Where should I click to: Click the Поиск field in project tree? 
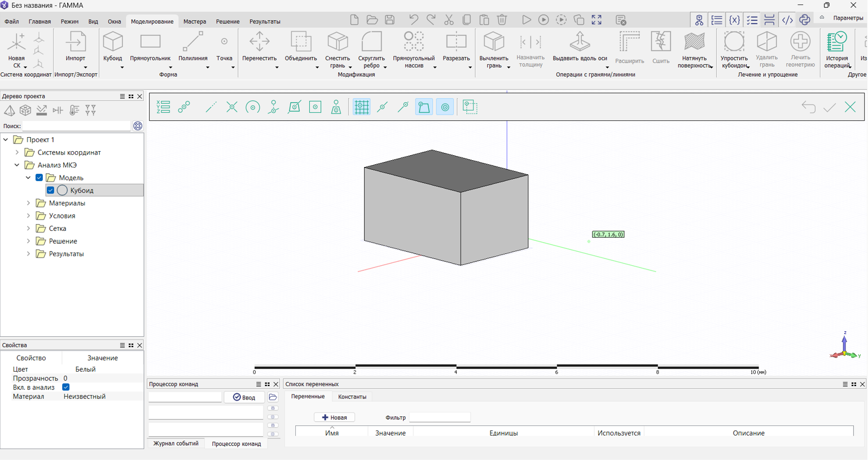click(76, 126)
